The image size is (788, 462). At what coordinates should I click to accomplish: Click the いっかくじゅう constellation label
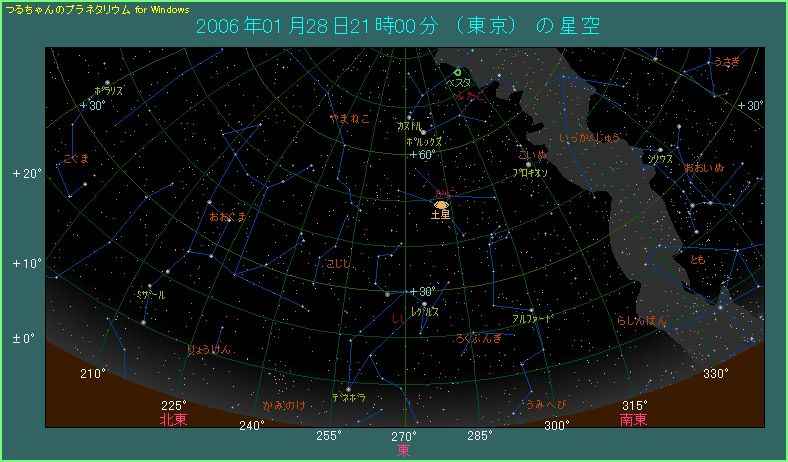(x=591, y=136)
